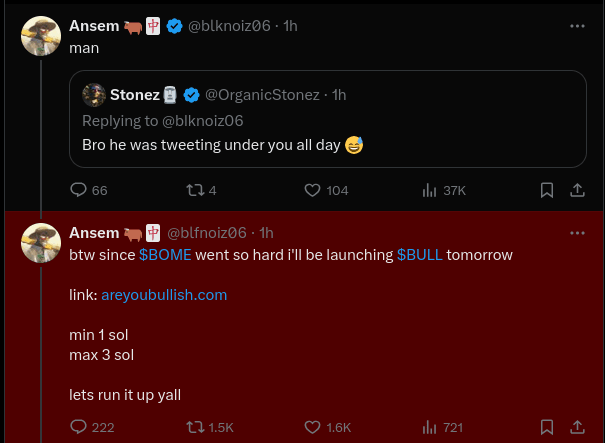Share the $BULL launch tweet
The image size is (605, 443).
click(577, 427)
